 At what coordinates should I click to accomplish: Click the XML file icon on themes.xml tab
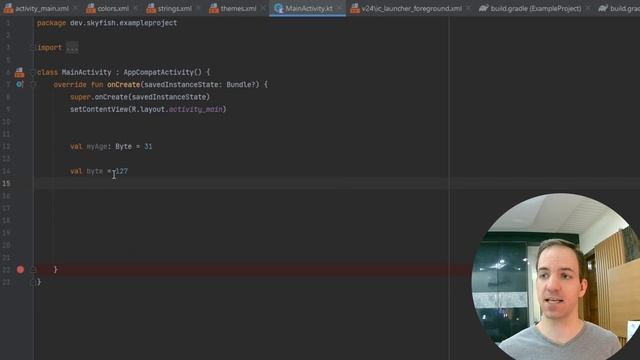pyautogui.click(x=214, y=8)
